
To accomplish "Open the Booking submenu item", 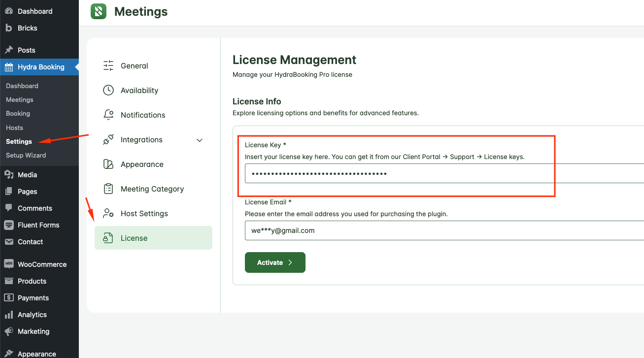I will [18, 113].
